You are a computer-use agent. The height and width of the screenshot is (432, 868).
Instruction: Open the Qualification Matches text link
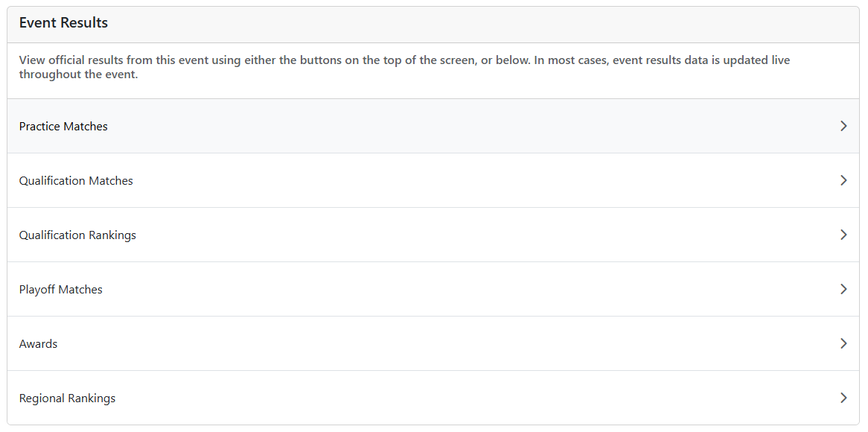(x=76, y=181)
